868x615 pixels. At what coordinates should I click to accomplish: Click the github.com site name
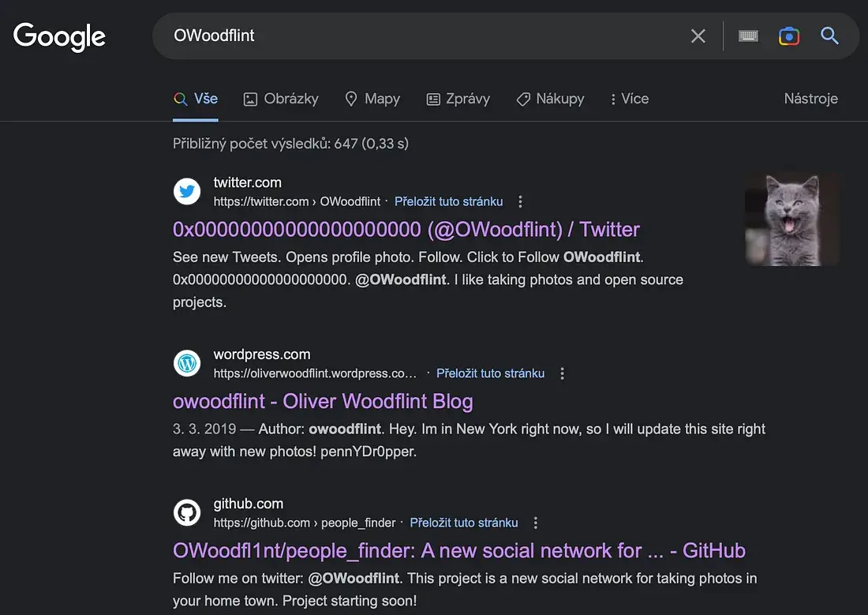(x=249, y=504)
